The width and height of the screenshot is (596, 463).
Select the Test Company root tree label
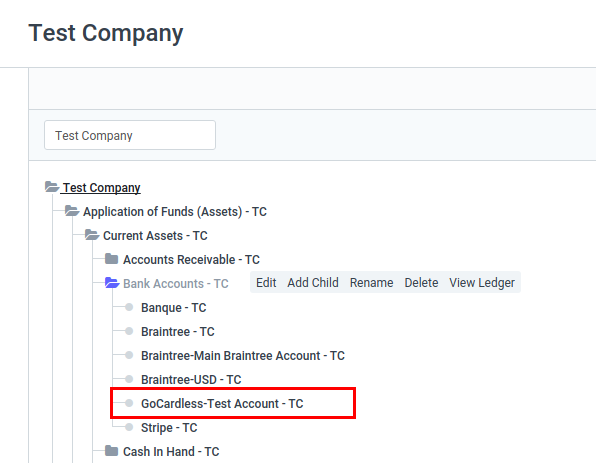(101, 187)
